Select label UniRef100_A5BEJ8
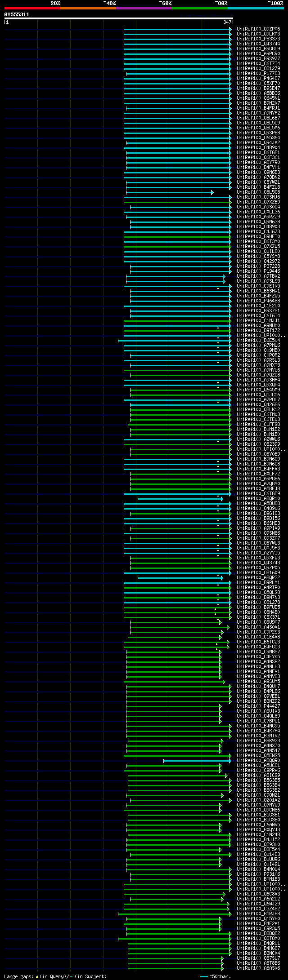Viewport: 288px width, 980px height. (258, 489)
